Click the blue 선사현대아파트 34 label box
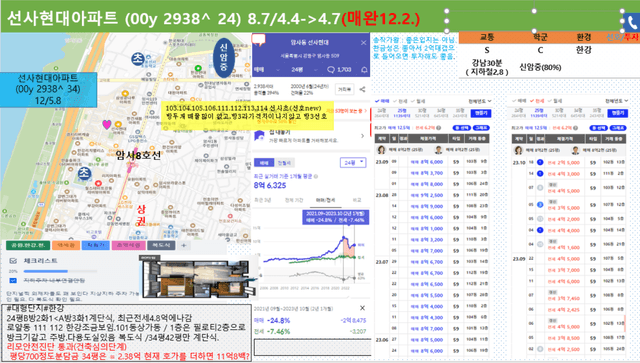 [49, 90]
